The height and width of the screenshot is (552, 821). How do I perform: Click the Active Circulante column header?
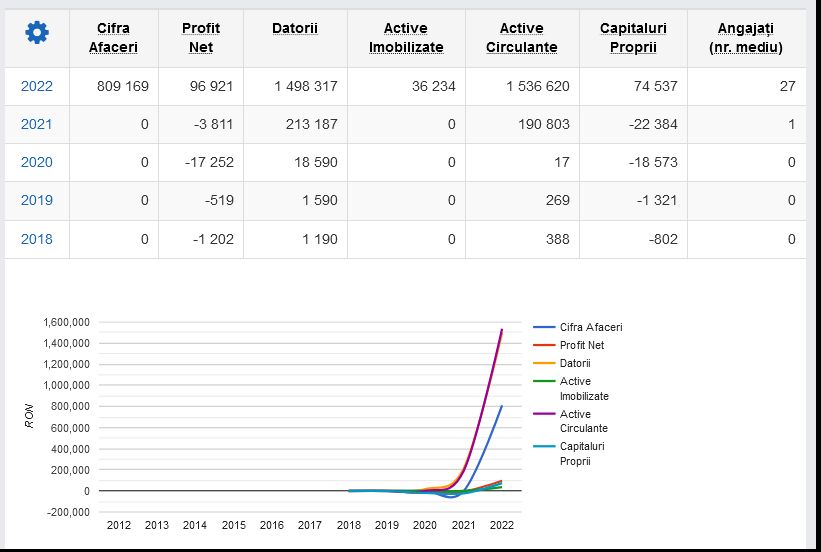click(x=522, y=38)
